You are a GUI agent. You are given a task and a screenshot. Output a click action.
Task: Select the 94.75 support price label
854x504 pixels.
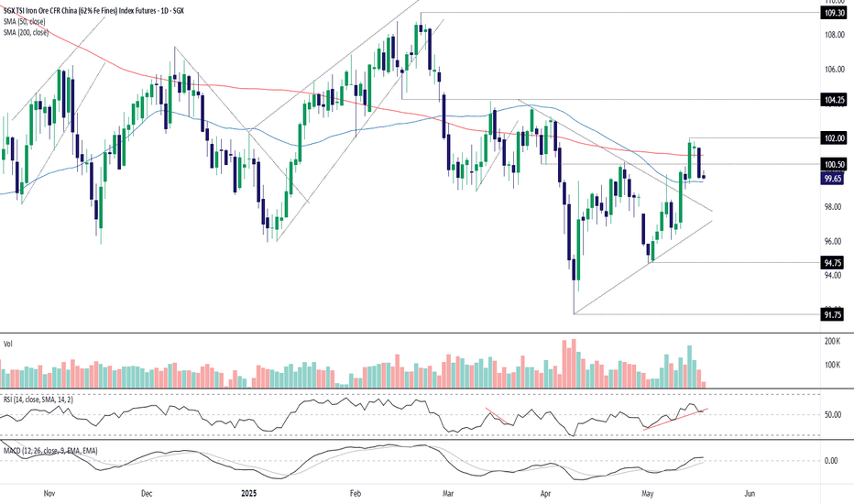(833, 263)
